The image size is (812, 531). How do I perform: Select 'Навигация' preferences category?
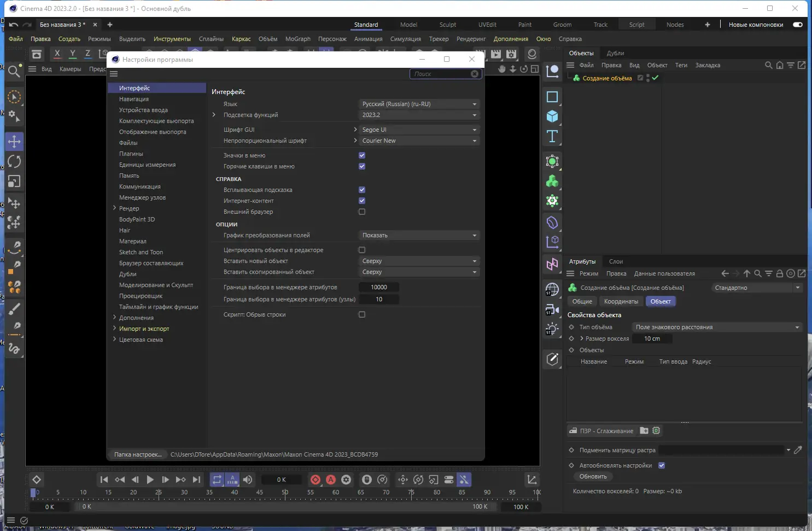coord(134,99)
